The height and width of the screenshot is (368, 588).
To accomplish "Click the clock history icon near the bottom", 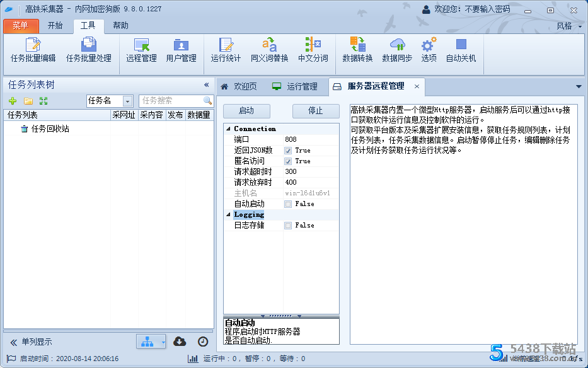I will tap(202, 341).
